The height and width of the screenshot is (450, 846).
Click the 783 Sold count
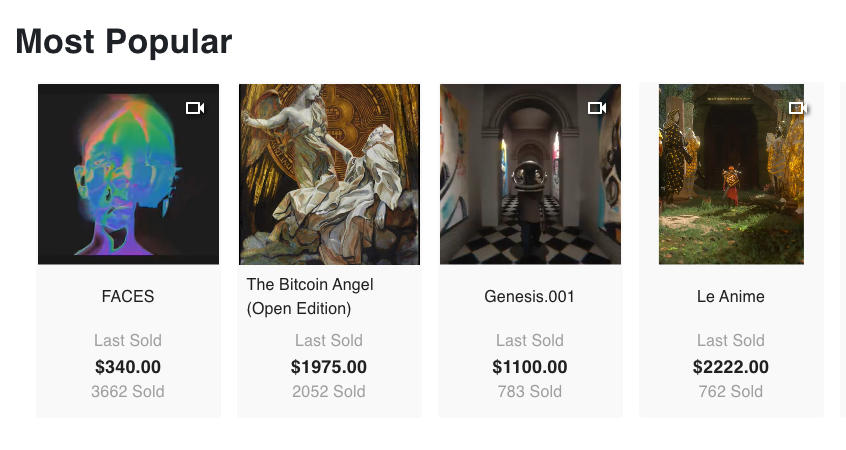point(530,391)
